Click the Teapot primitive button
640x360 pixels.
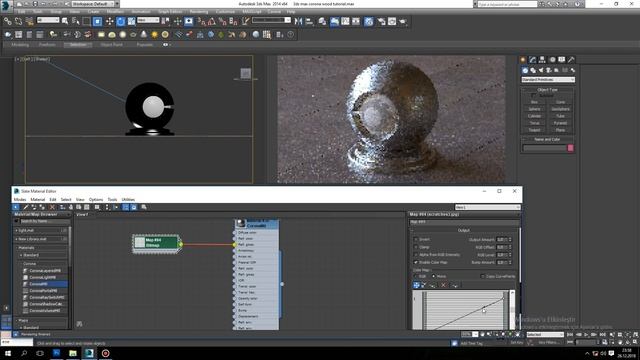click(534, 130)
